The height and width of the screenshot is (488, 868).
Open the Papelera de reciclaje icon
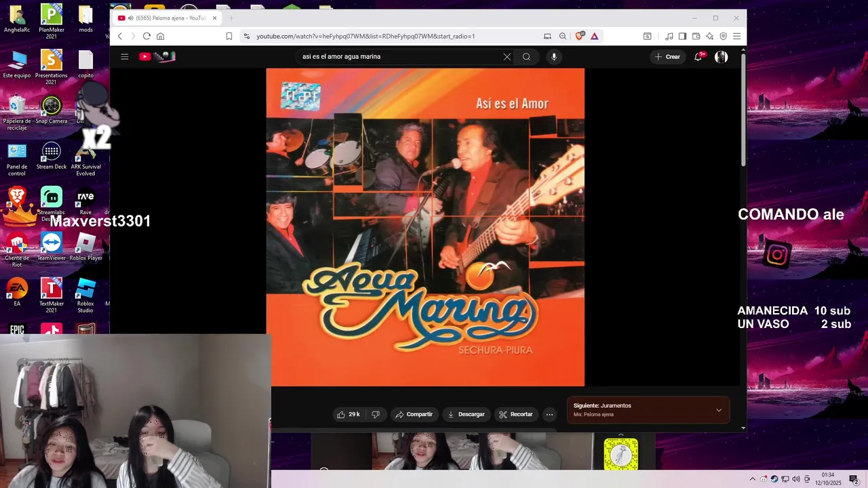(x=17, y=113)
